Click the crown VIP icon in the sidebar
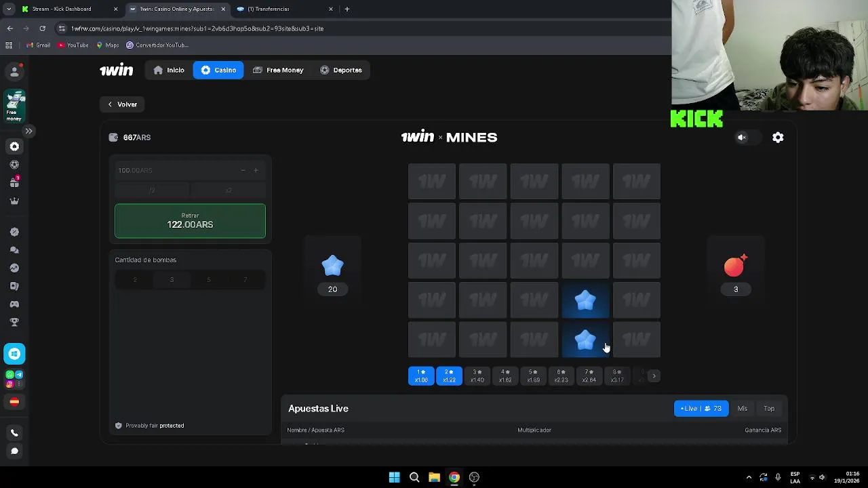 pos(14,201)
